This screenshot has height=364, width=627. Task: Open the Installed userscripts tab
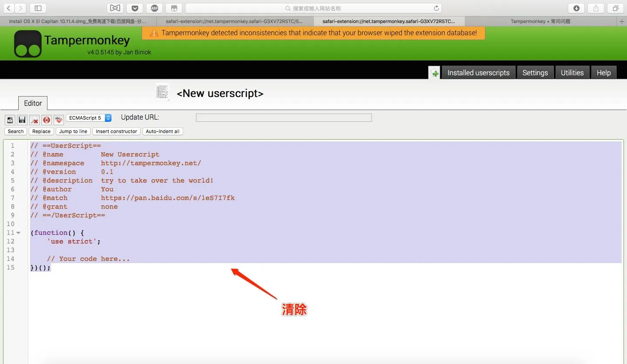pyautogui.click(x=479, y=73)
